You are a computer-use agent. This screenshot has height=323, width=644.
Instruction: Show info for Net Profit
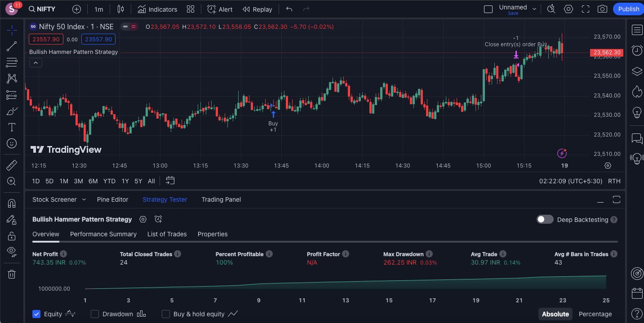pos(63,254)
